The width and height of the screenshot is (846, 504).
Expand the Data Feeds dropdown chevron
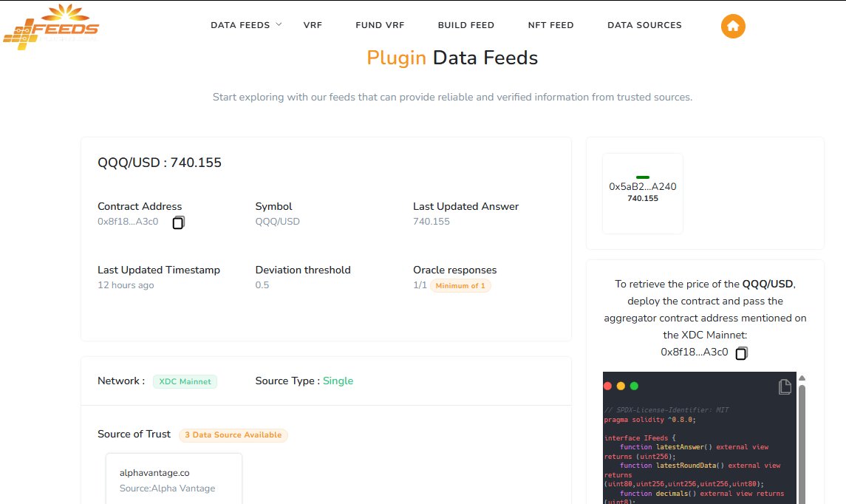point(279,24)
